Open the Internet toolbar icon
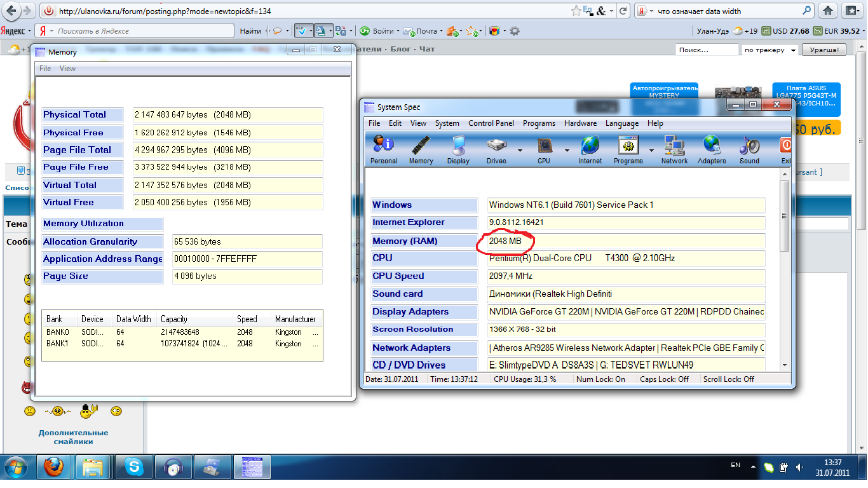Image resolution: width=868 pixels, height=488 pixels. click(590, 149)
